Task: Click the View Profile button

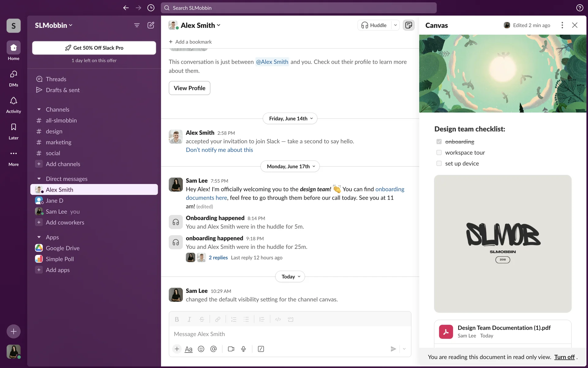Action: (x=189, y=88)
